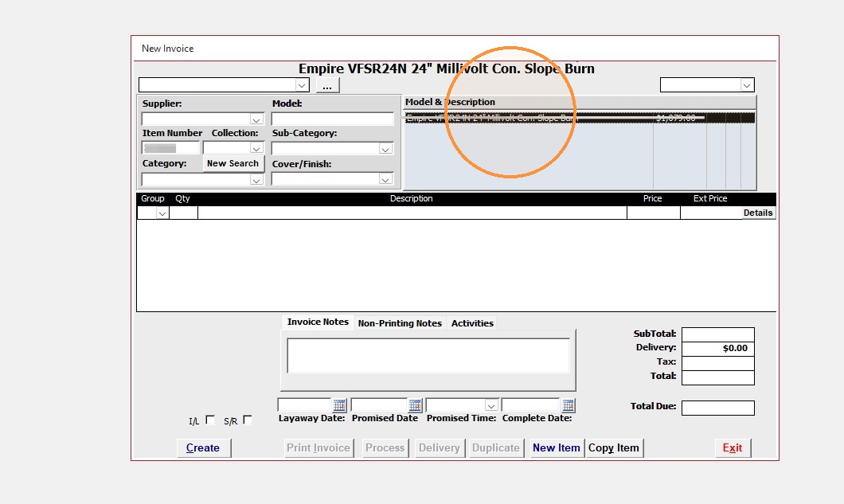Screen dimensions: 844x504
Task: Click the Tax field
Action: coord(718,363)
